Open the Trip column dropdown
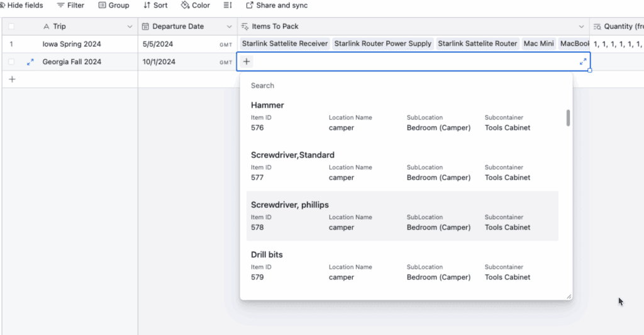Viewport: 644px width, 335px height. 130,26
